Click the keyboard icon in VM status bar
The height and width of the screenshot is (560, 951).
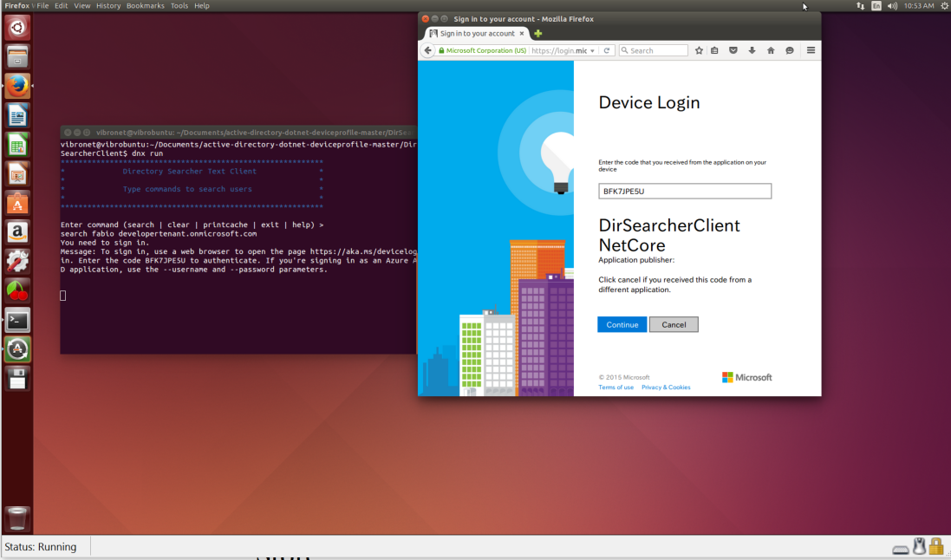(901, 549)
